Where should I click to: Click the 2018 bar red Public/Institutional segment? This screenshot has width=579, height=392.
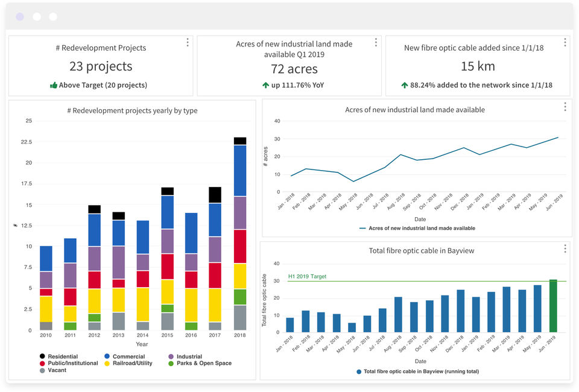tap(240, 247)
